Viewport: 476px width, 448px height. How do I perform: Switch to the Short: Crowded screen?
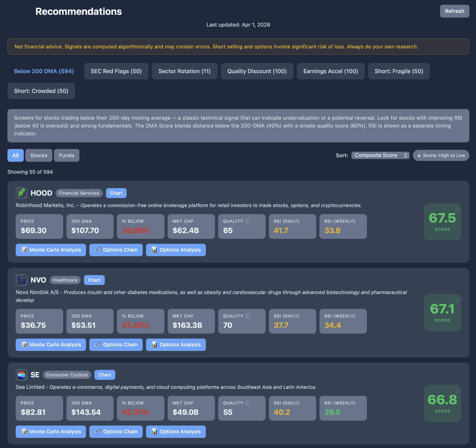(x=41, y=91)
